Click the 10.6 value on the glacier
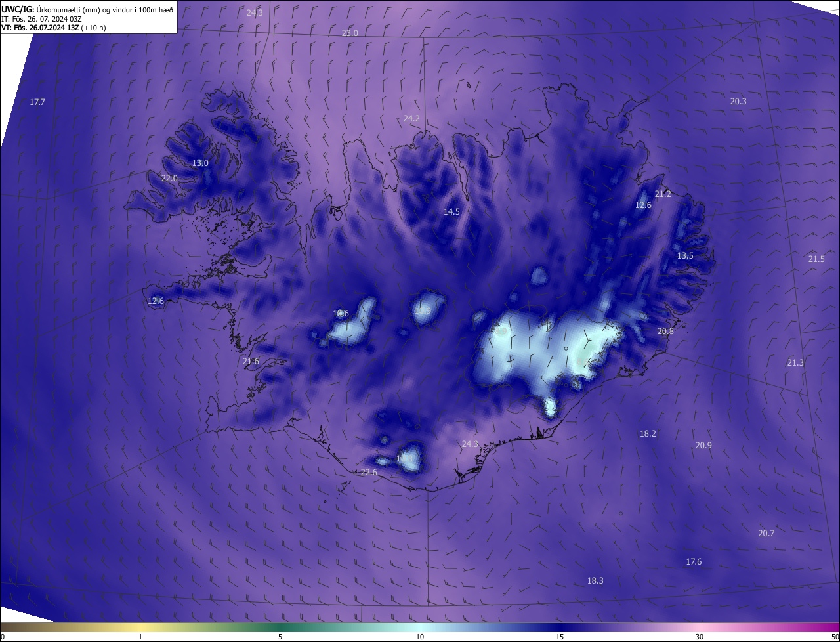Screen dimensions: 840x642 point(341,314)
